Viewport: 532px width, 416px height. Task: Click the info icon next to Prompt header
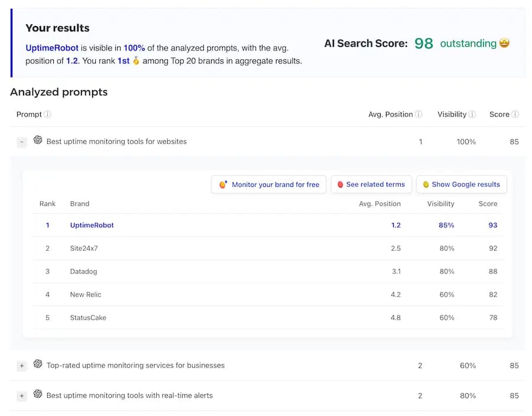[47, 114]
